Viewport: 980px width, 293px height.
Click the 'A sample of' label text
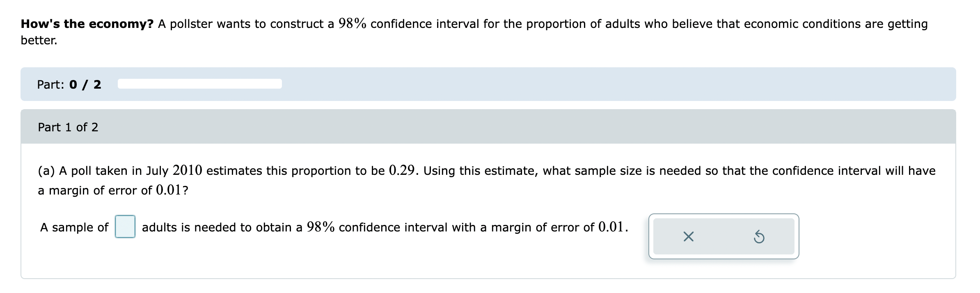point(74,227)
